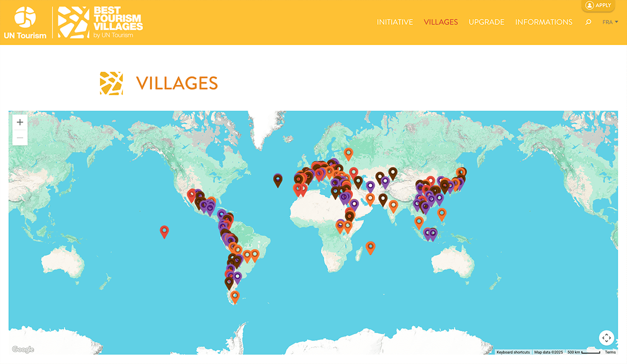Open search via the magnifier icon

click(x=588, y=22)
